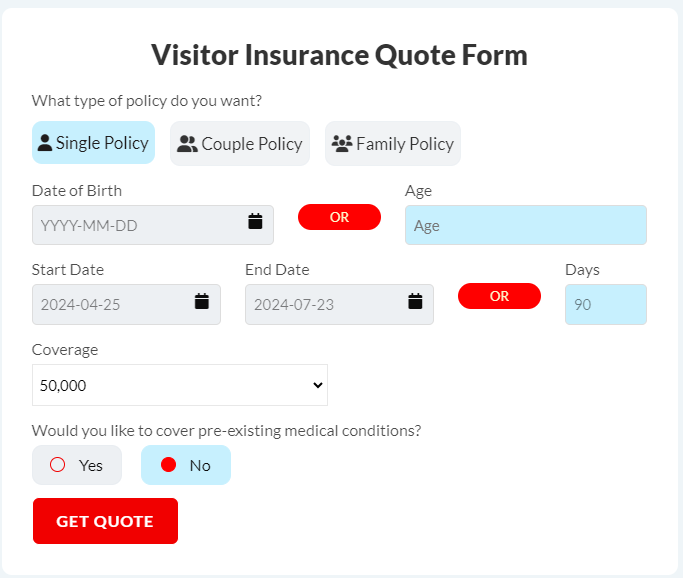This screenshot has height=578, width=683.
Task: Open the Coverage dropdown
Action: point(180,385)
